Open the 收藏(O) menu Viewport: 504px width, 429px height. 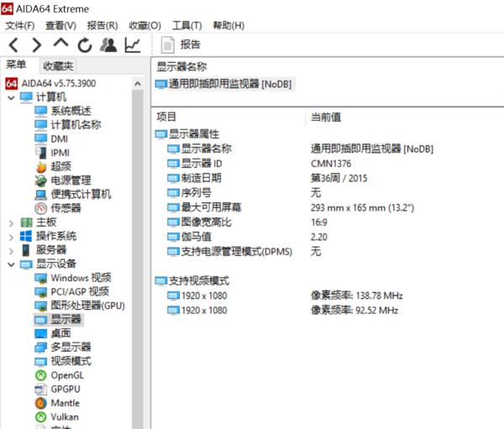(x=144, y=25)
